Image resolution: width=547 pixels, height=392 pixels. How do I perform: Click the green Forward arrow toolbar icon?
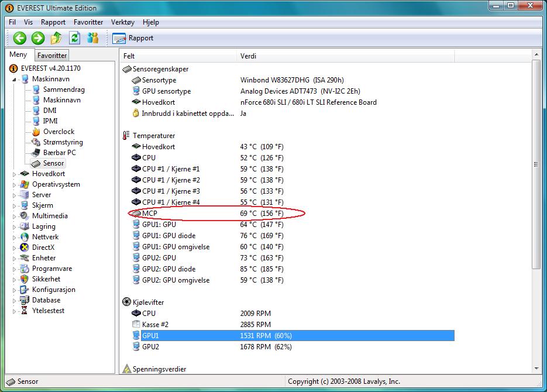(38, 38)
